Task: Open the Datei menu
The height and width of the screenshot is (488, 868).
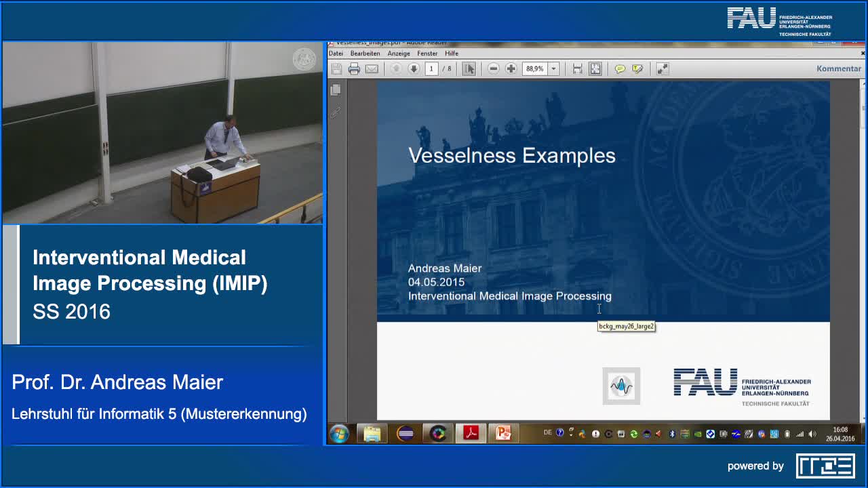Action: click(336, 54)
